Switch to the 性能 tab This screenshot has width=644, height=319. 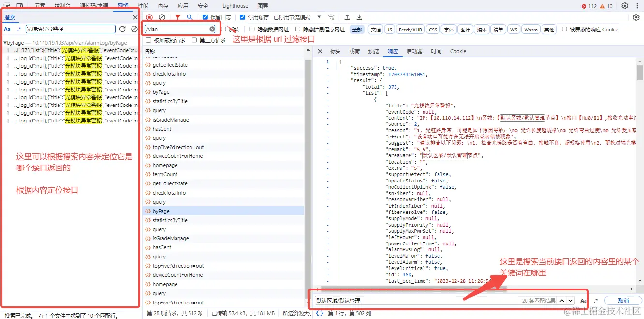tap(143, 6)
